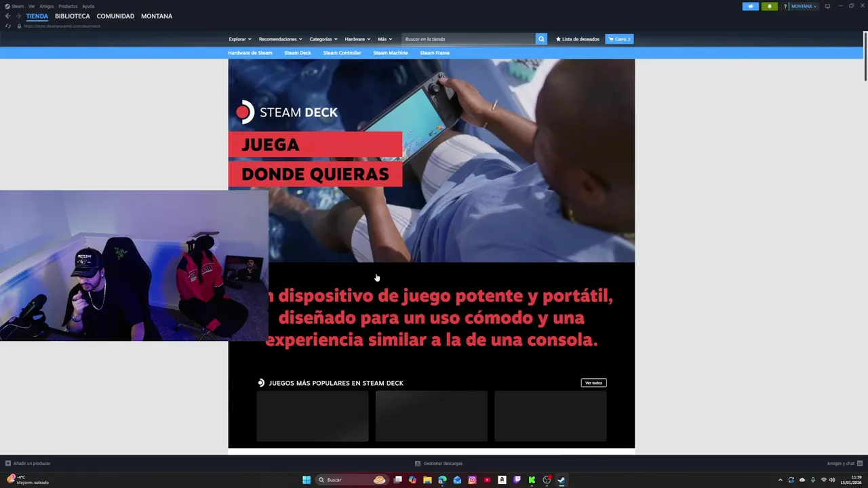Switch to the COMUNIDAD tab

[x=115, y=16]
